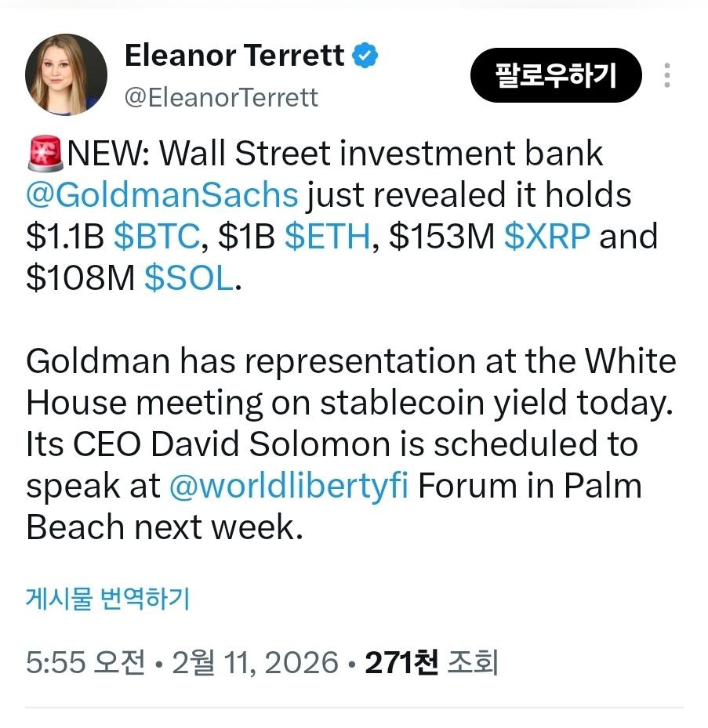Click the $BTC cashtag
708x728 pixels.
156,237
